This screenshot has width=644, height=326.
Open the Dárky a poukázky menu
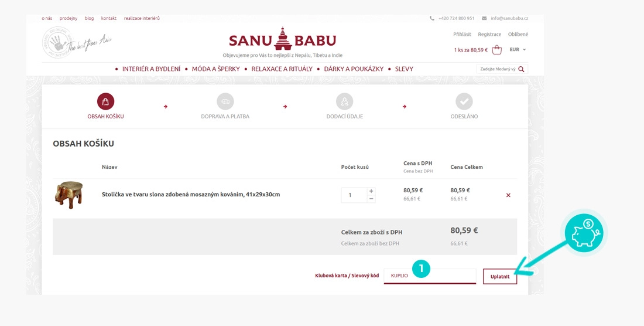pyautogui.click(x=354, y=69)
